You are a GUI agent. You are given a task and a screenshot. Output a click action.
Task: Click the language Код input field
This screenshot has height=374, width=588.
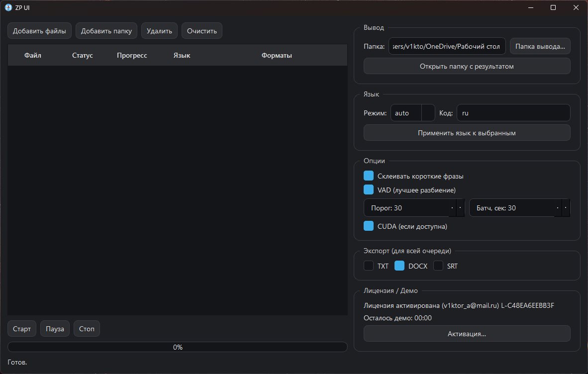coord(513,113)
